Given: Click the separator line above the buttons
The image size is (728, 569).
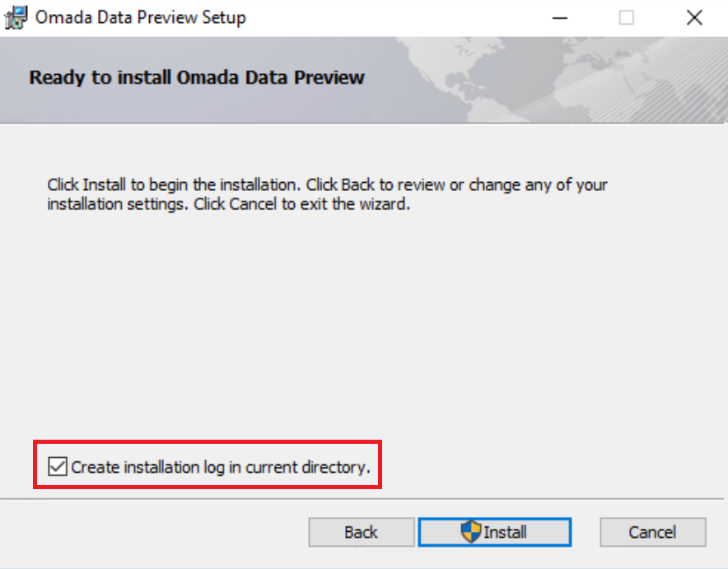Looking at the screenshot, I should (362, 499).
